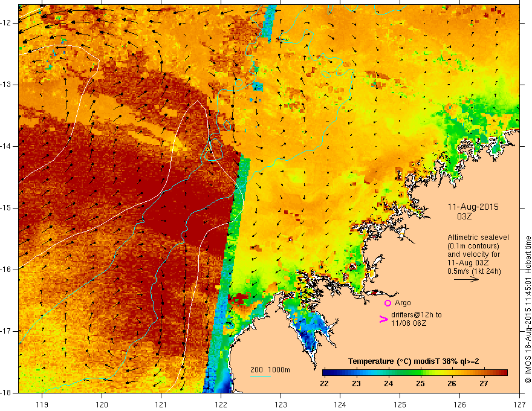Click the longitude axis label '122'
Image resolution: width=532 pixels, height=411 pixels.
coord(221,404)
